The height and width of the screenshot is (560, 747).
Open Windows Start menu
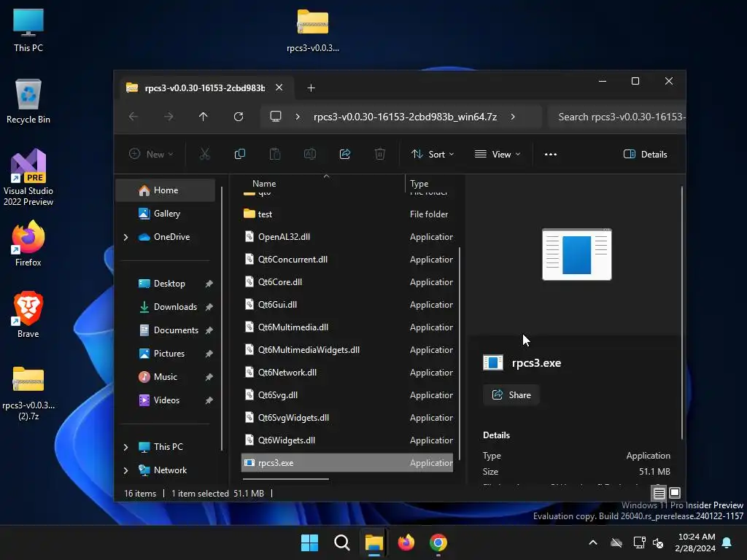[309, 542]
